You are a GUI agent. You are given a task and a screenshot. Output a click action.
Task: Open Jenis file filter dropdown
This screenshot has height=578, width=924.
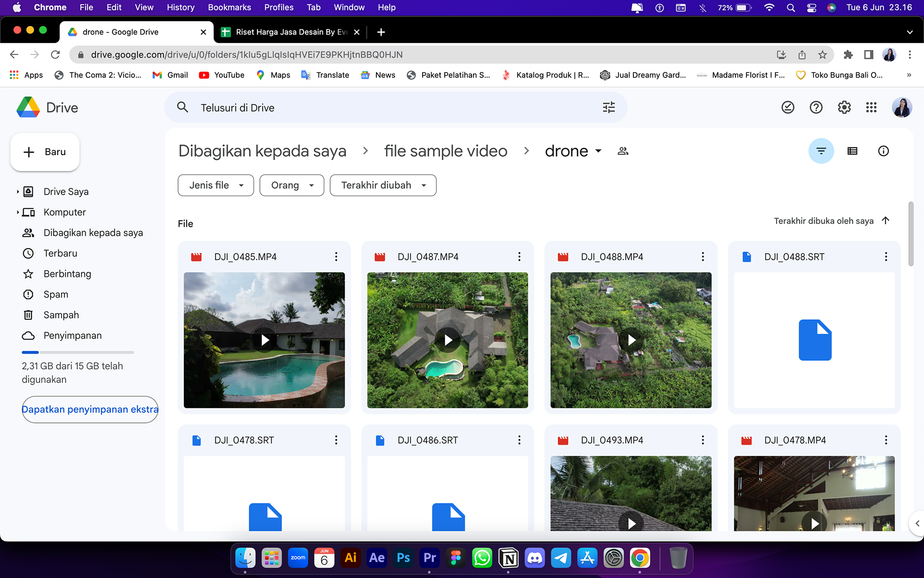pos(216,185)
